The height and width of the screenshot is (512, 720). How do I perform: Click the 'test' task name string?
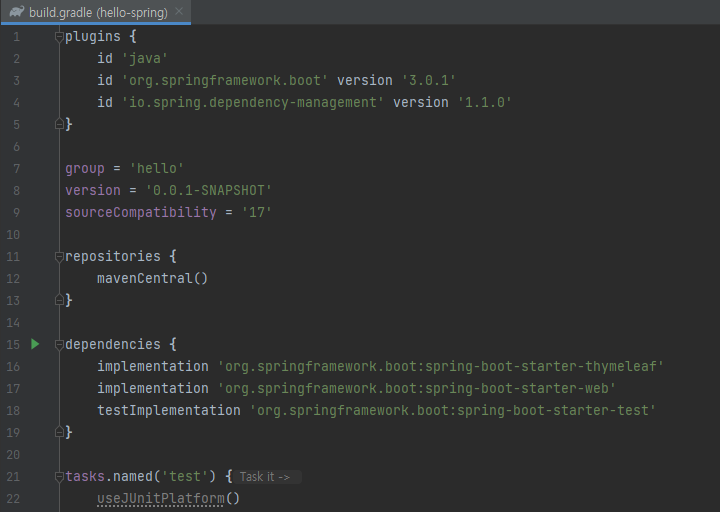click(x=185, y=477)
